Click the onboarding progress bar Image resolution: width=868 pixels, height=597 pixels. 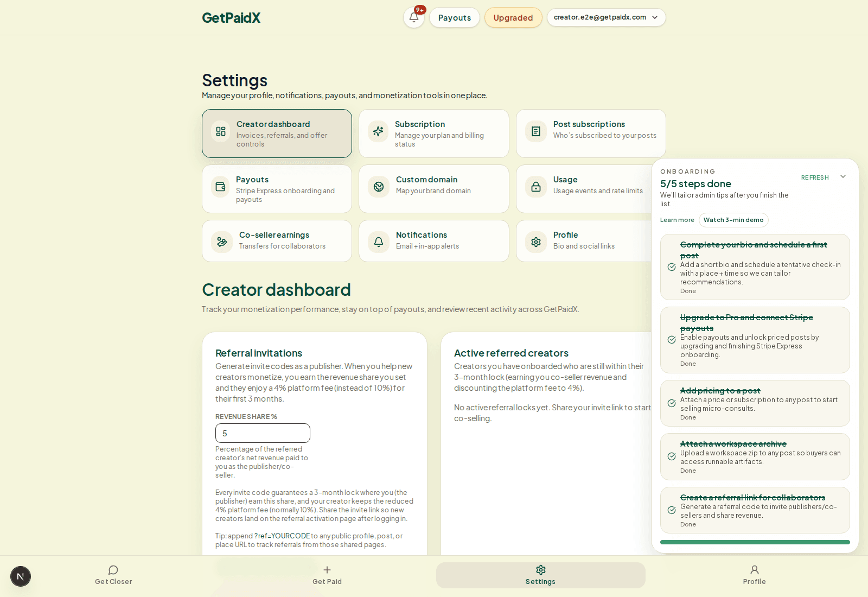[755, 542]
